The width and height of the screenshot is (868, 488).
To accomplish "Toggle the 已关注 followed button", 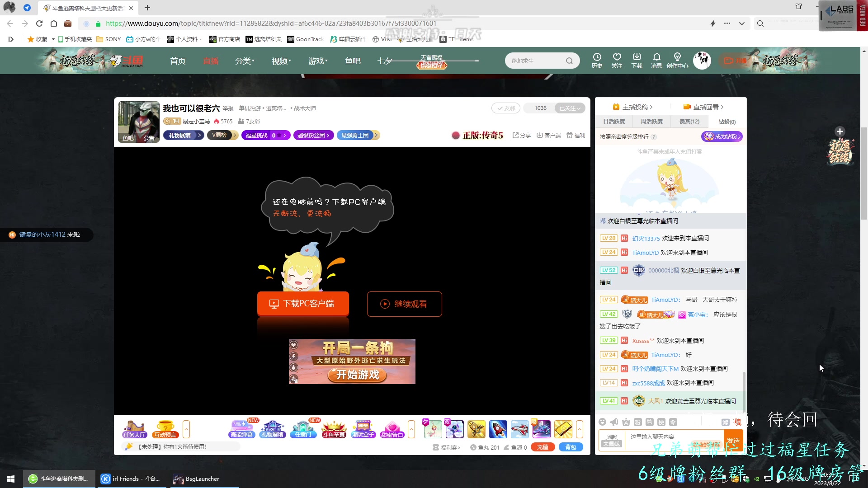I will 570,108.
